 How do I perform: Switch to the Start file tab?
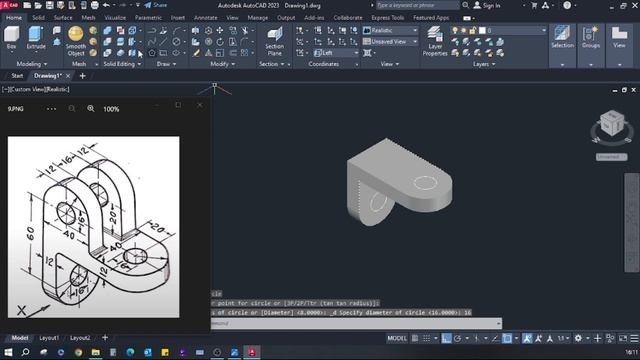(x=17, y=76)
